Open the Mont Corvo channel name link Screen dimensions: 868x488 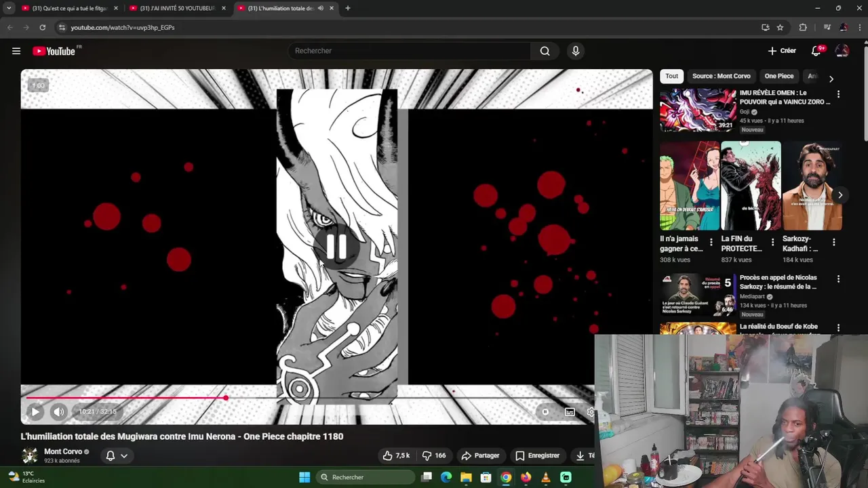click(x=63, y=451)
